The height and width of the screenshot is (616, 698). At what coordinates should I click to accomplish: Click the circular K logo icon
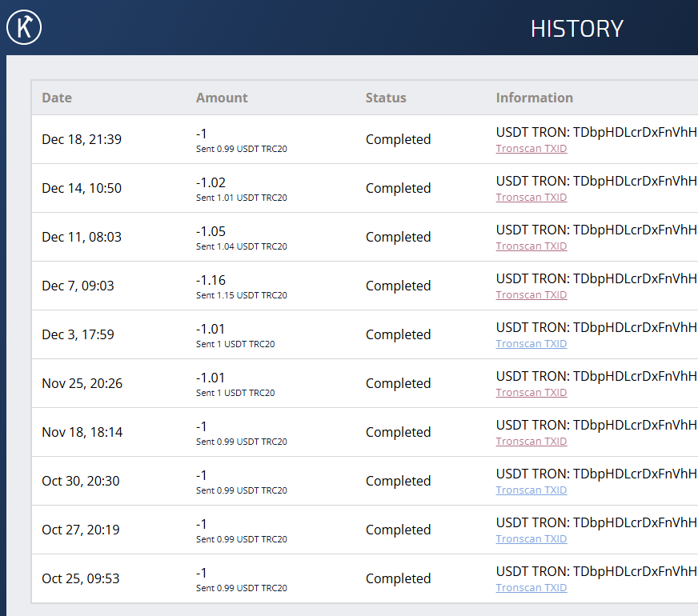23,26
